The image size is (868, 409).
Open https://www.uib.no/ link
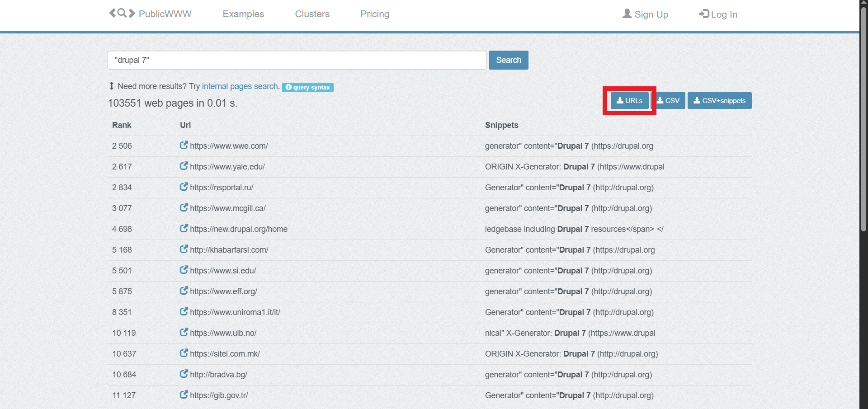click(x=223, y=333)
